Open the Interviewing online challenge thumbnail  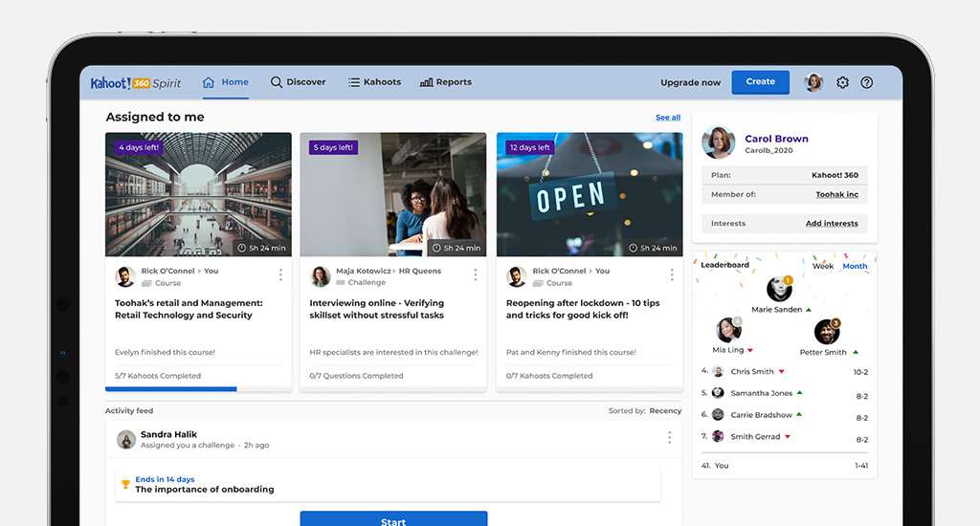393,194
